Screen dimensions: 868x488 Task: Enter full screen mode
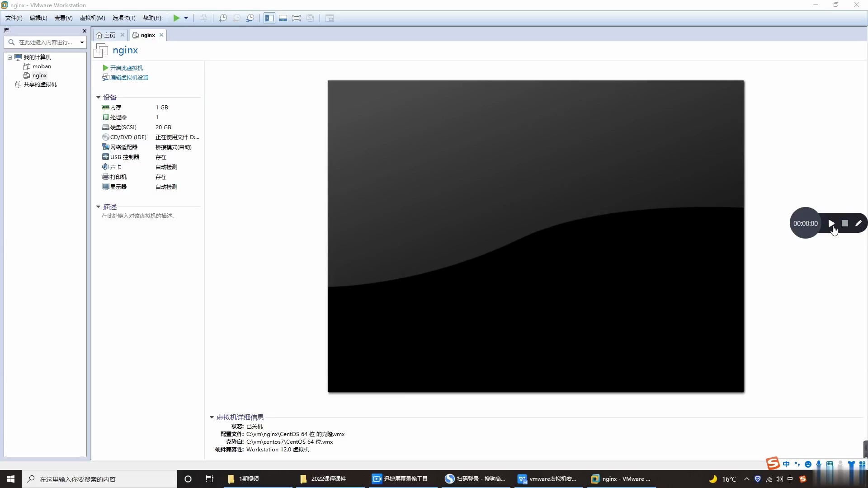pos(297,18)
